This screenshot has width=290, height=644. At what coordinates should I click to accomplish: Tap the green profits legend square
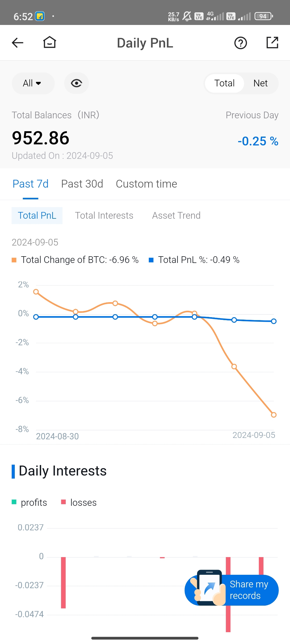click(14, 502)
